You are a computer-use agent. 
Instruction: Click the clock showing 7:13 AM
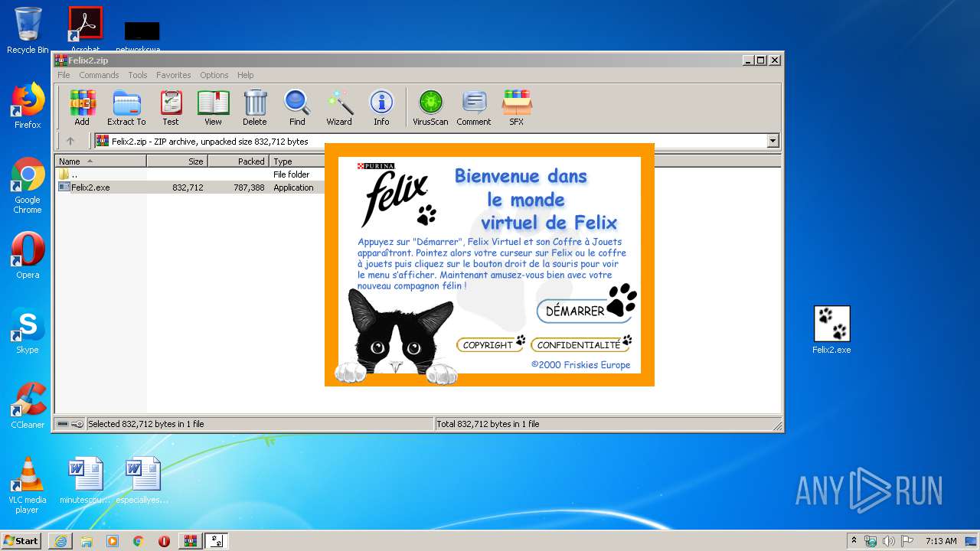click(x=941, y=541)
